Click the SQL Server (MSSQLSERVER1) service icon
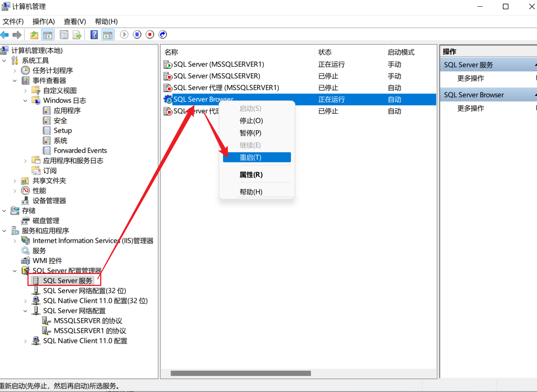Viewport: 537px width, 392px height. tap(168, 65)
